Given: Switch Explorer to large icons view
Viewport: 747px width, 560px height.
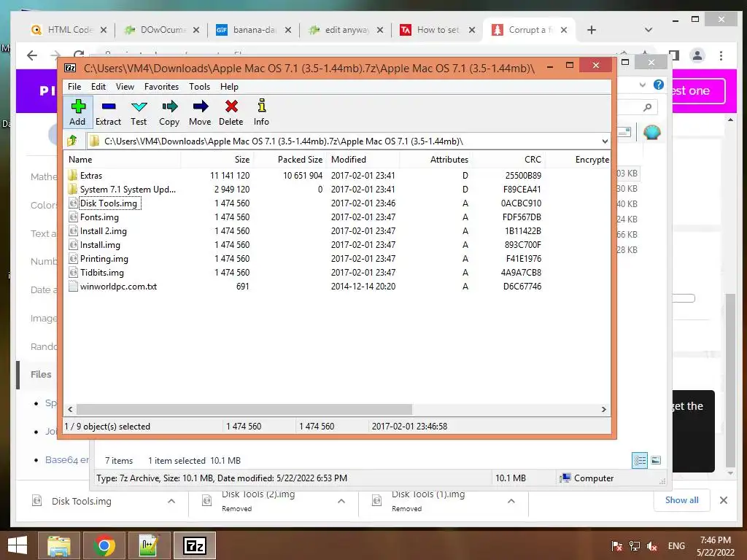Looking at the screenshot, I should click(x=656, y=460).
